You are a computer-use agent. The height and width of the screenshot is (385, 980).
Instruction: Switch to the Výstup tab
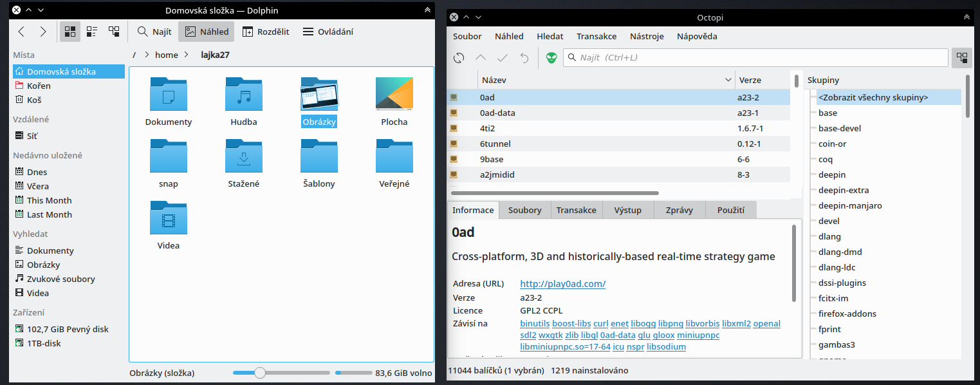pos(627,210)
